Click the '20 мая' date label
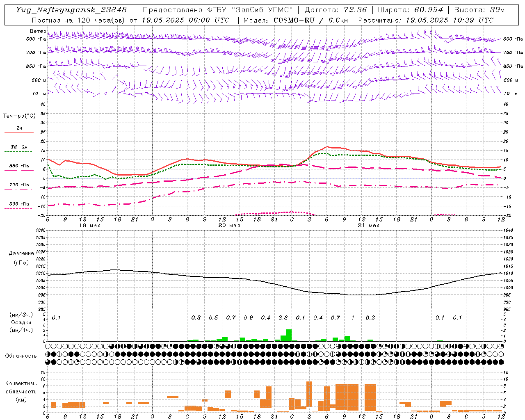 pos(229,226)
